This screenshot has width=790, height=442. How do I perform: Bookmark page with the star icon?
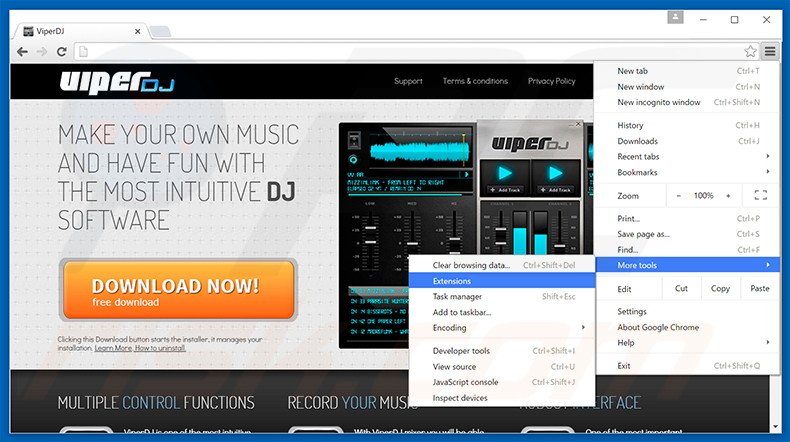pyautogui.click(x=750, y=51)
